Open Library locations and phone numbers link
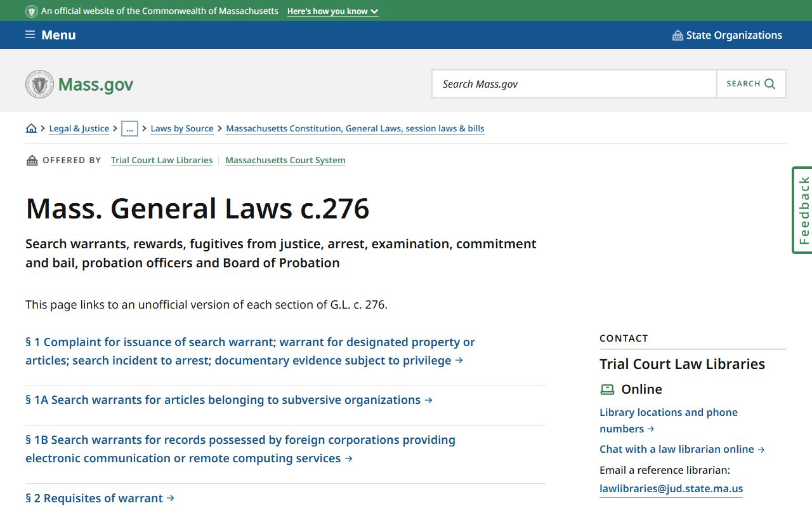 tap(669, 420)
